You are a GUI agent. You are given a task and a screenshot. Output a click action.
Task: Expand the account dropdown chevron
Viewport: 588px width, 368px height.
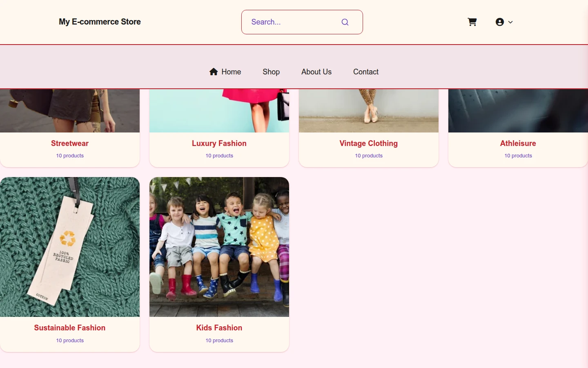coord(510,22)
